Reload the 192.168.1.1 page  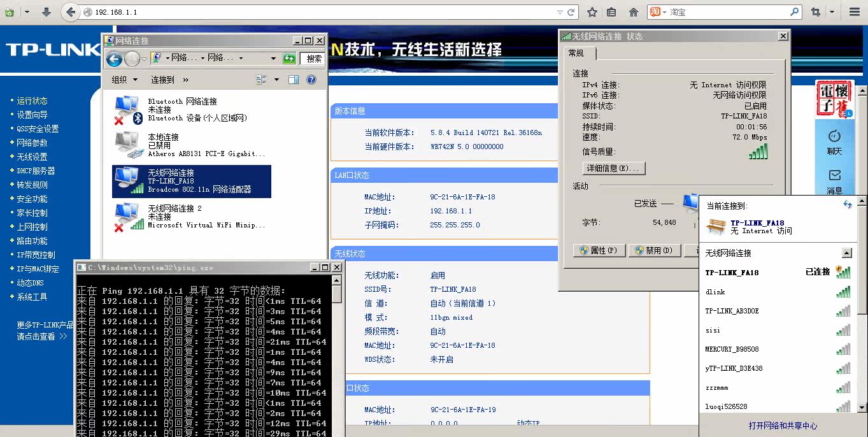coord(571,12)
